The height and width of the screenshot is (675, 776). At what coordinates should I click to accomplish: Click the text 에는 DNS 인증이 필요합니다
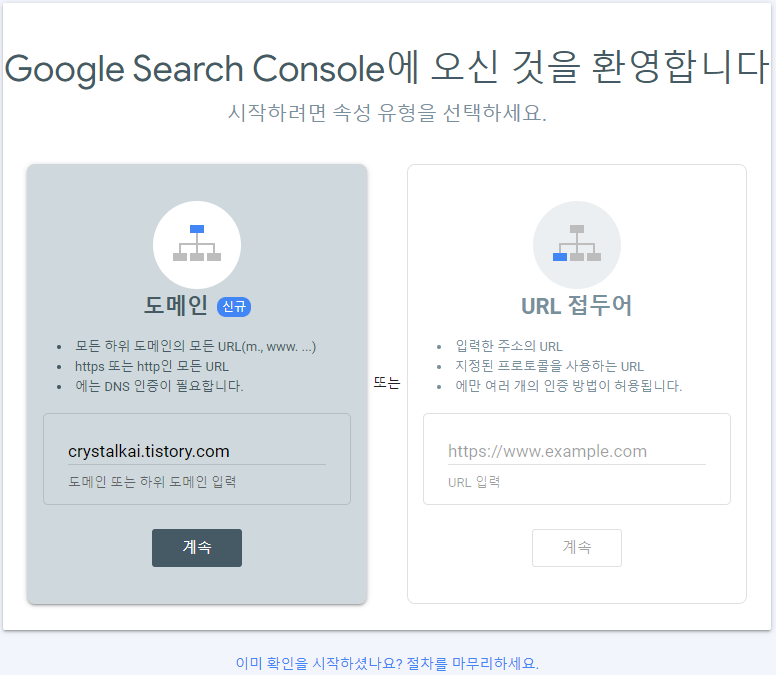[x=159, y=386]
